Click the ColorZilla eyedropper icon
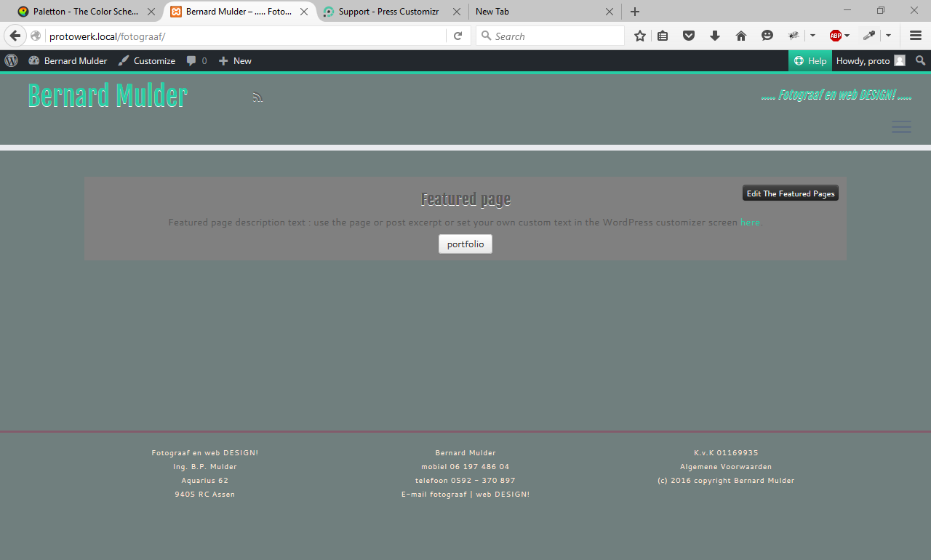 point(868,36)
